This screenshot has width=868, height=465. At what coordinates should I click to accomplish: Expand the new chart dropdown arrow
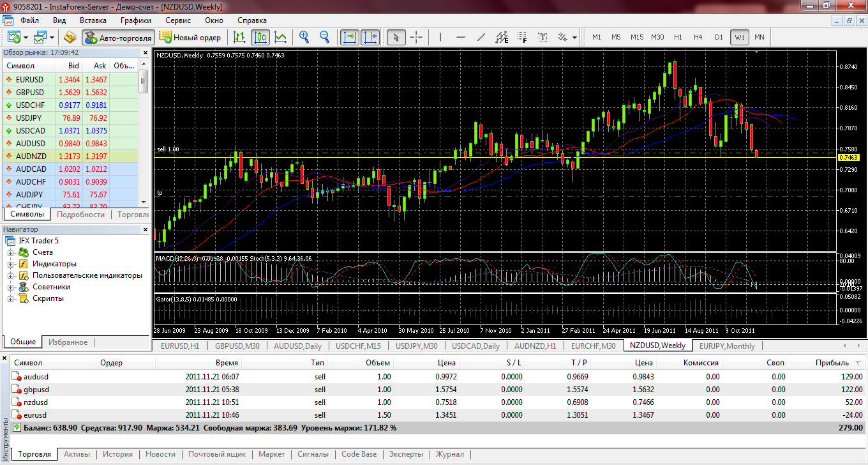(x=26, y=37)
